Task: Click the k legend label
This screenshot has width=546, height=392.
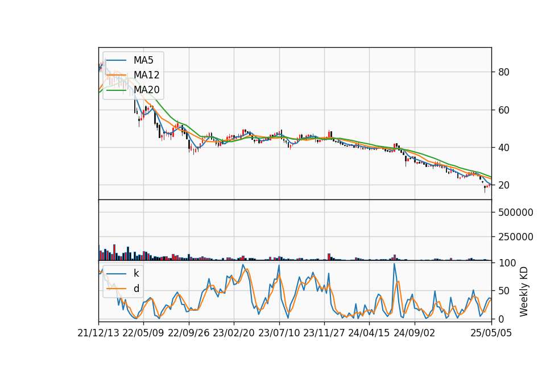Action: point(136,273)
